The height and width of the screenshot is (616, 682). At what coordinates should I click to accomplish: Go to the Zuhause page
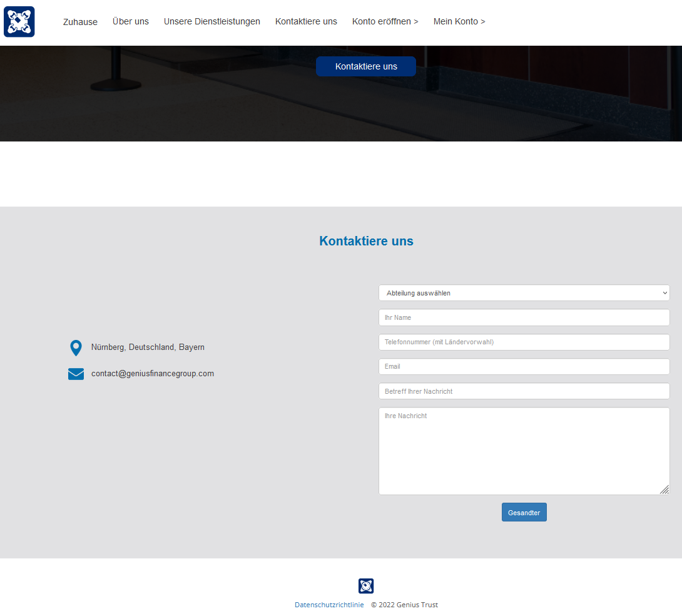point(80,22)
